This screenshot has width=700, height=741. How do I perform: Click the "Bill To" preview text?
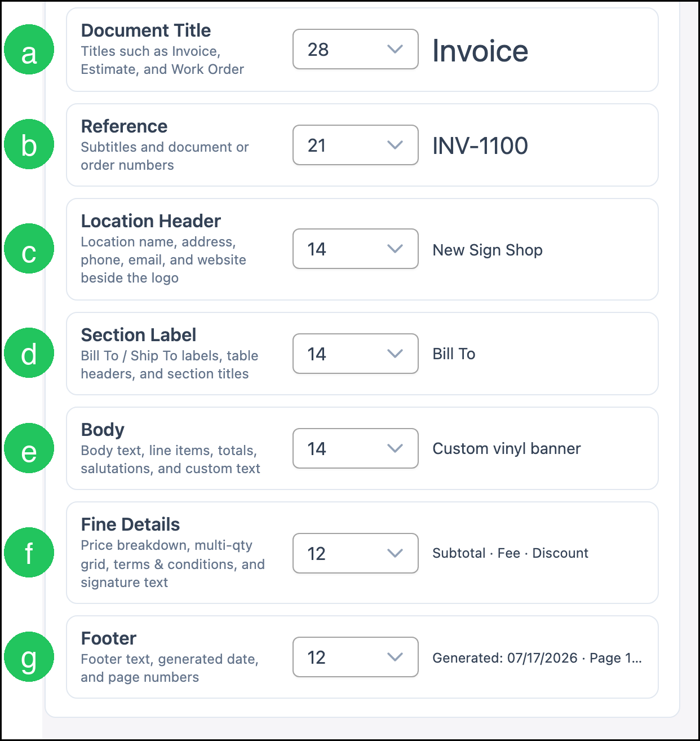(454, 354)
